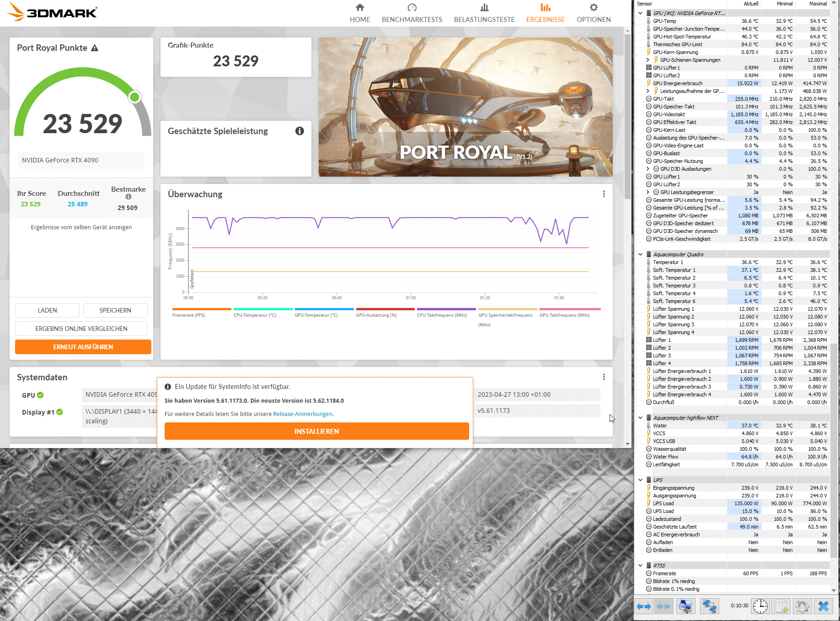Open the OPTIONEN tab

(x=594, y=13)
